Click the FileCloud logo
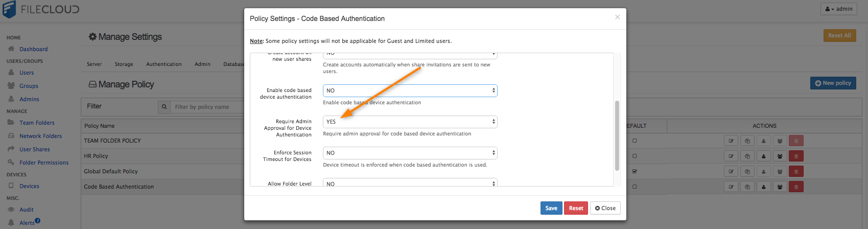 41,9
